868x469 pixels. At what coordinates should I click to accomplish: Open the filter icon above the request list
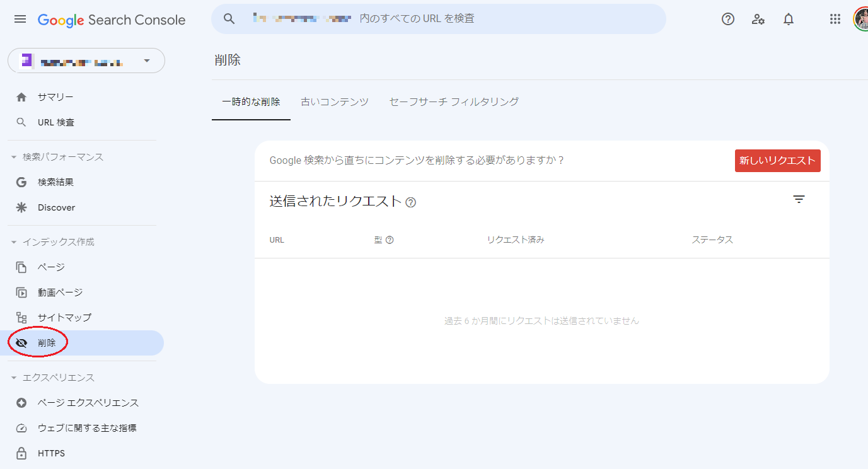pyautogui.click(x=799, y=199)
